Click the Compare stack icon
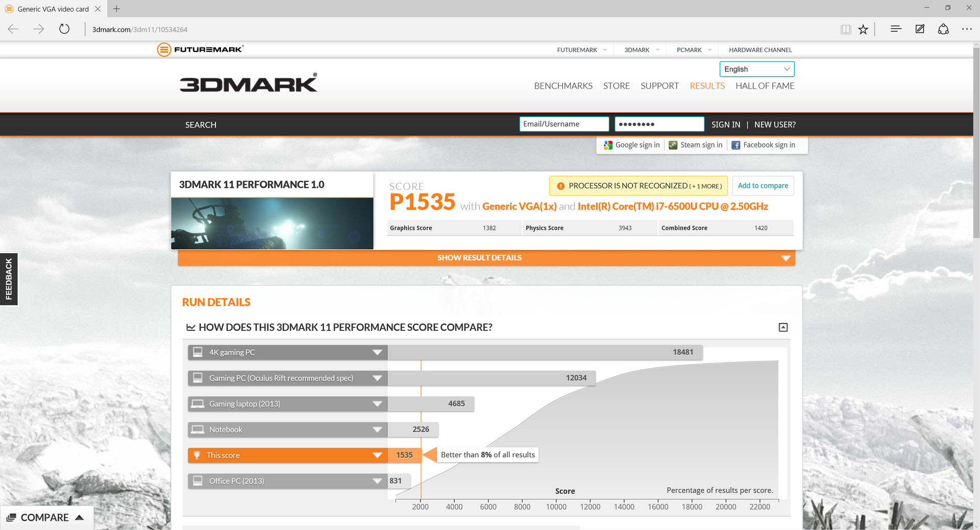 click(11, 518)
